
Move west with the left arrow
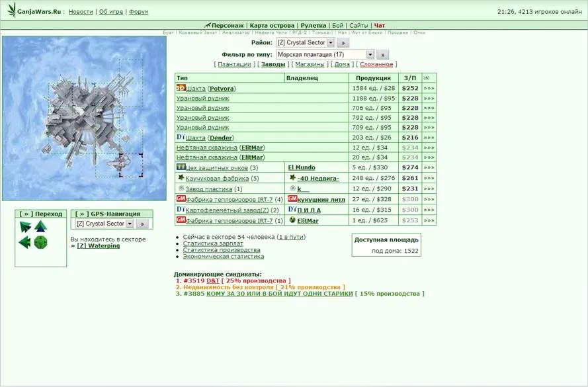pos(25,243)
